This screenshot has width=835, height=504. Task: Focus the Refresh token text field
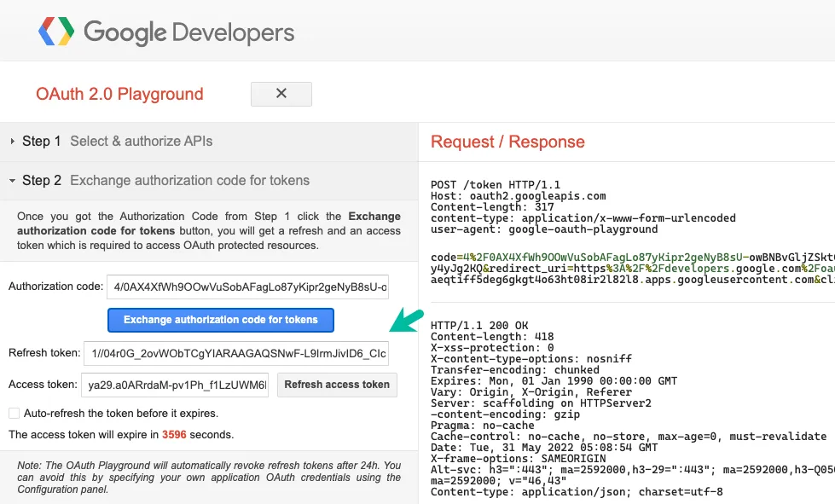(236, 353)
